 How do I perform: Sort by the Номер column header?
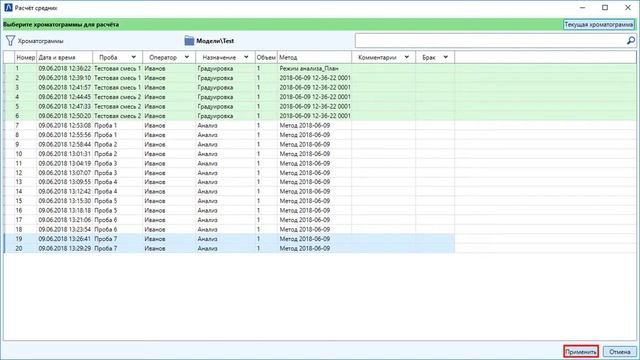[26, 57]
